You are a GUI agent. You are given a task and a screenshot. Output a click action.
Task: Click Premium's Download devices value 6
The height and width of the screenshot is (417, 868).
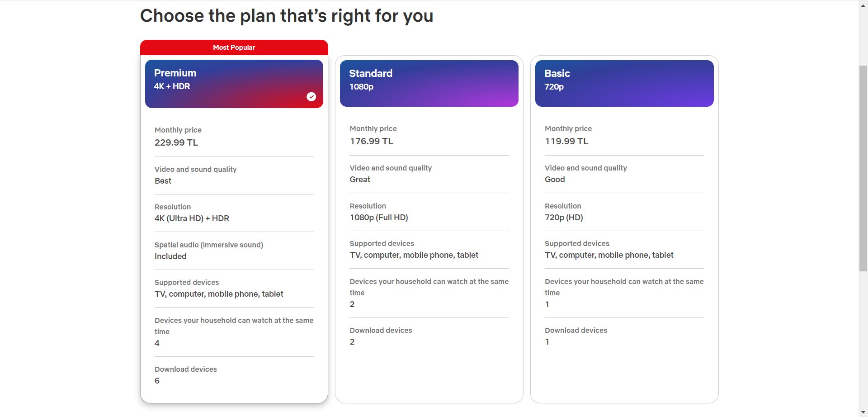tap(157, 381)
